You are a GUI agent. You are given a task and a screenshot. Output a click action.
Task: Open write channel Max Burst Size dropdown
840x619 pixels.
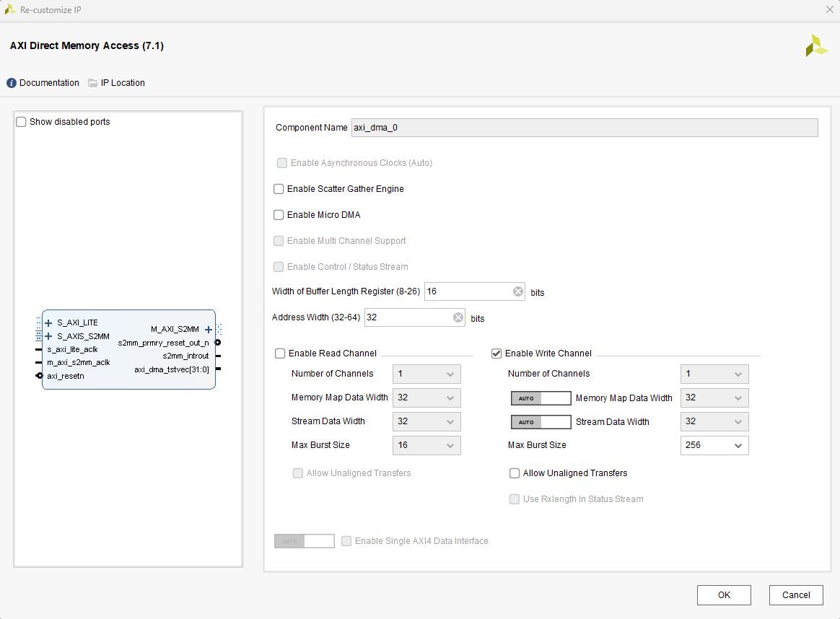click(714, 445)
